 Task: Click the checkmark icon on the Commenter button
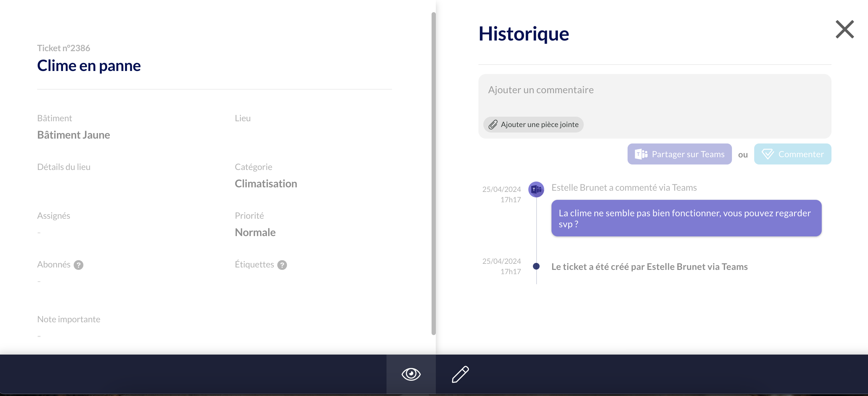[768, 154]
